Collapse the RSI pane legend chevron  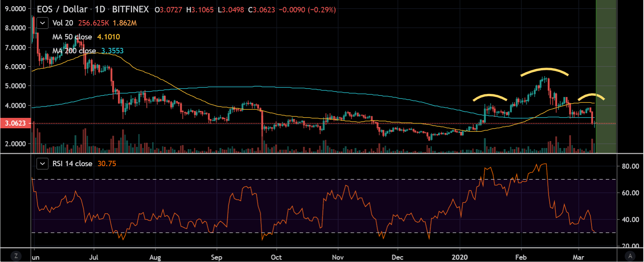coord(42,163)
